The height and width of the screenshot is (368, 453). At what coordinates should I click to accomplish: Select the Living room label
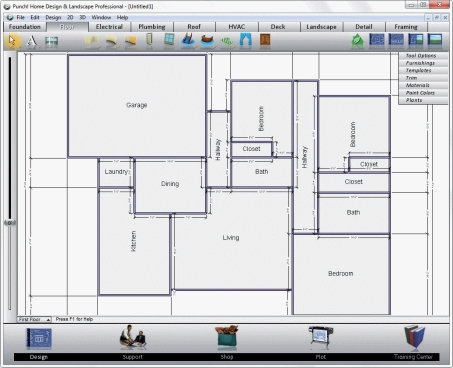(x=231, y=238)
